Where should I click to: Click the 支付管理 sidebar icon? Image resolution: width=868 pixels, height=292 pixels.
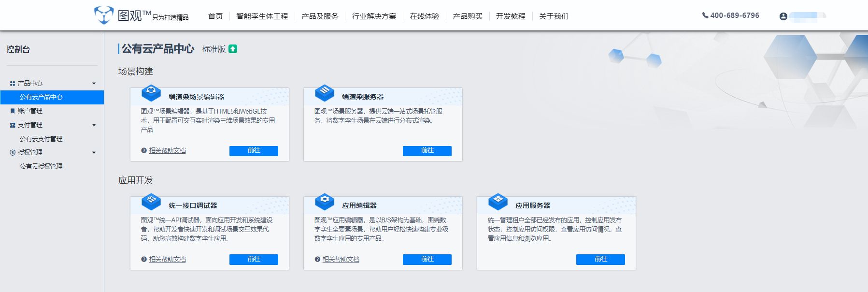[13, 125]
